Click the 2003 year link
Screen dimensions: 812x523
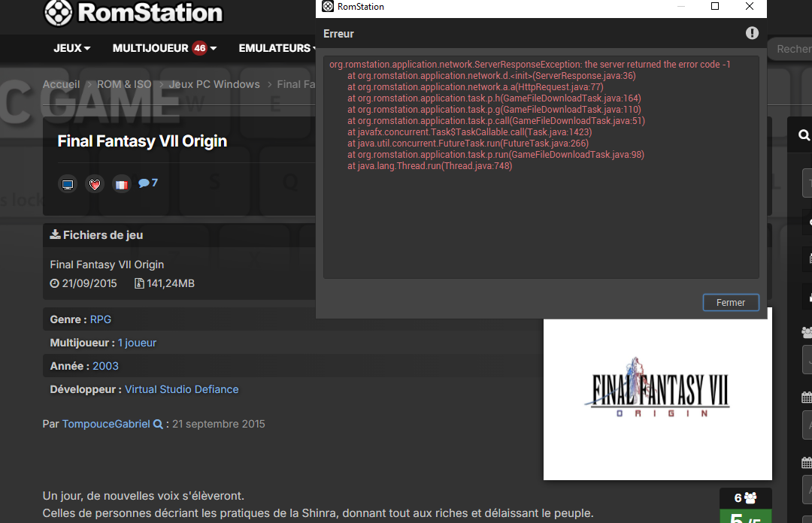coord(106,366)
